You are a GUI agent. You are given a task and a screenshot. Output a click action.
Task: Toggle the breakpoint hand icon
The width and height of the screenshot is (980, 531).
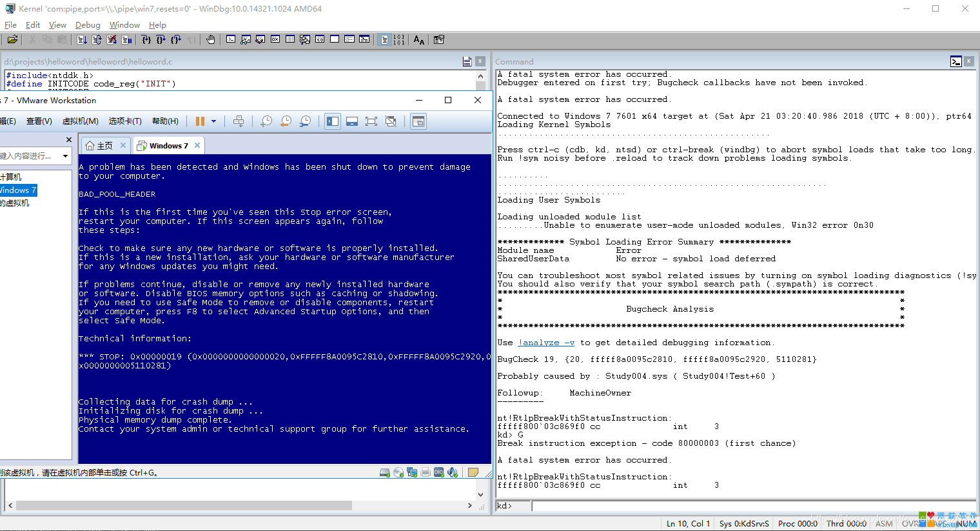coord(211,39)
